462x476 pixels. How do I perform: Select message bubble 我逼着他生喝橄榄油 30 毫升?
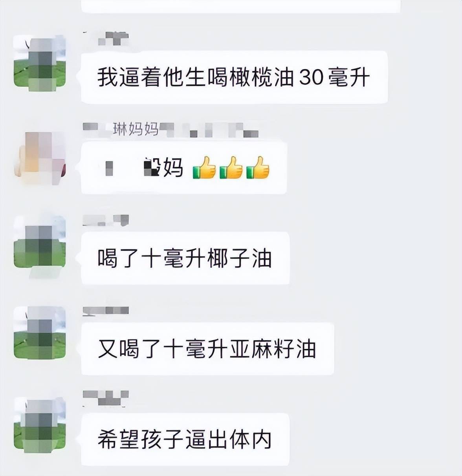234,77
